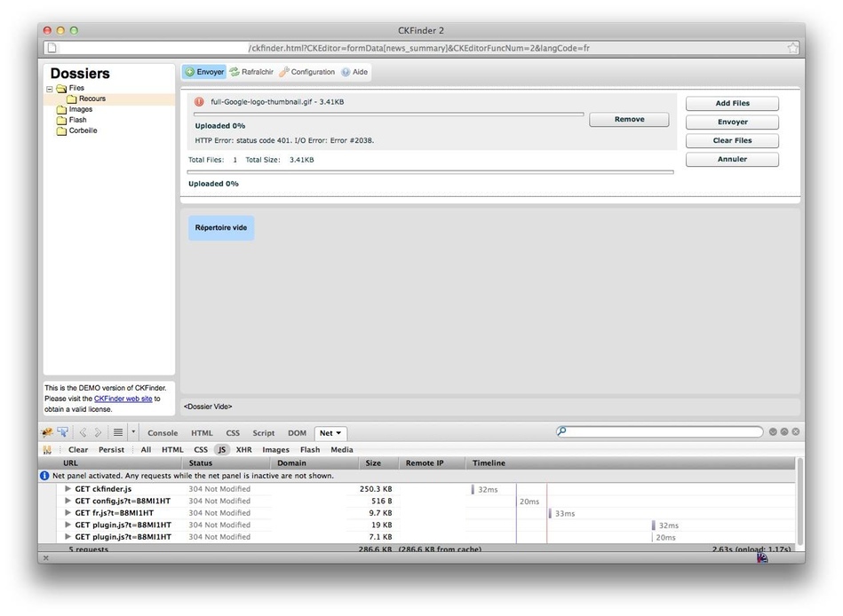Screen dimensions: 843x616
Task: Minimize the Firebug panel
Action: pos(773,431)
